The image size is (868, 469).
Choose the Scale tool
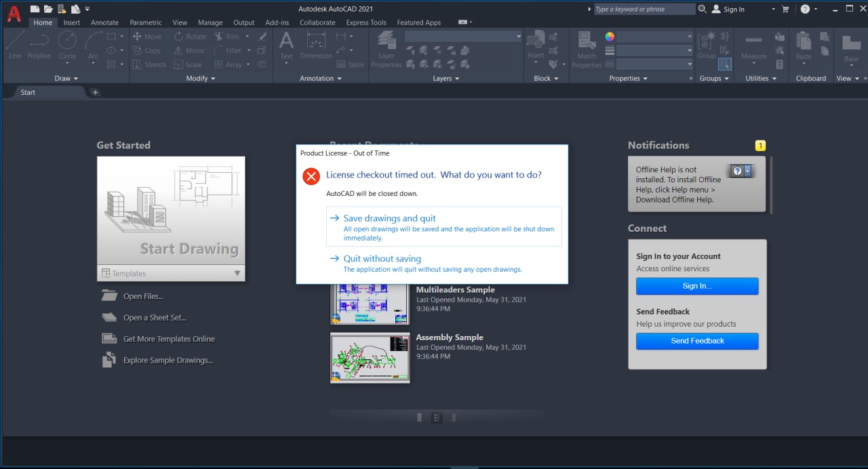[x=188, y=65]
